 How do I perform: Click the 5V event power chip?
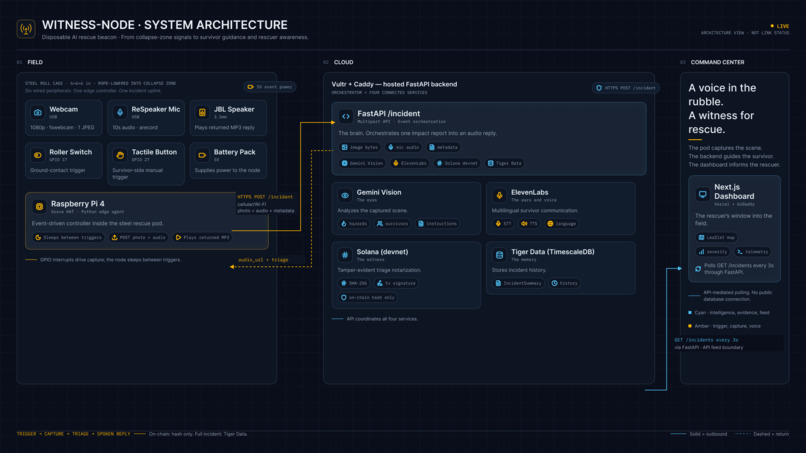tap(270, 87)
